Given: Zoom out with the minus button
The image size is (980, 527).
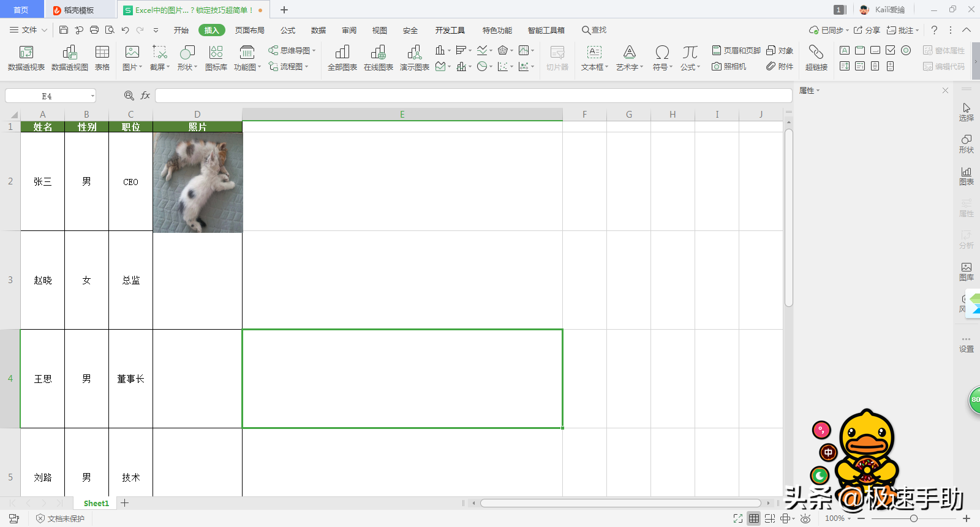Looking at the screenshot, I should 861,518.
